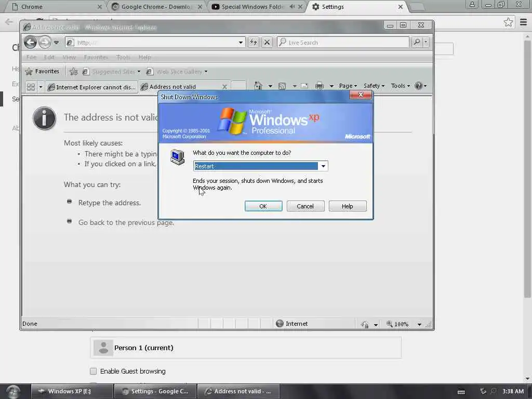The height and width of the screenshot is (399, 532).
Task: Mute the Special Windows Folders tab speaker icon
Action: pos(292,6)
